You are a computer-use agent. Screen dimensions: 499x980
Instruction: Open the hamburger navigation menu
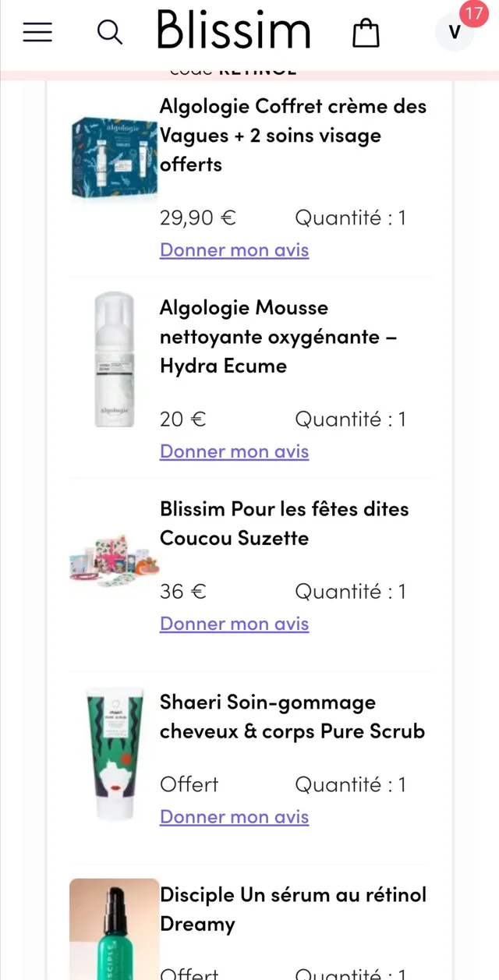[37, 32]
